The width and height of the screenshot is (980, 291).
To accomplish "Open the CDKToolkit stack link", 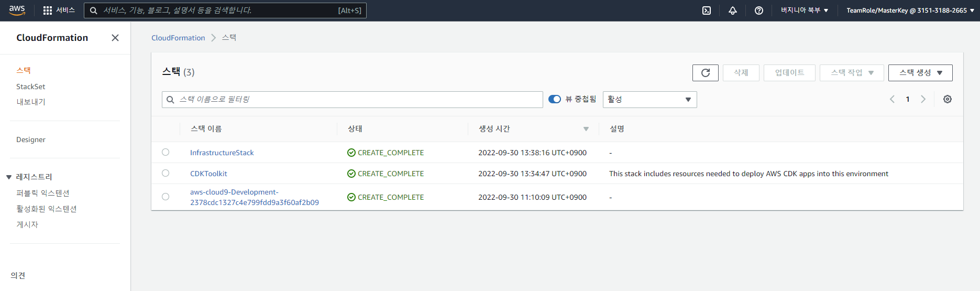I will point(208,174).
